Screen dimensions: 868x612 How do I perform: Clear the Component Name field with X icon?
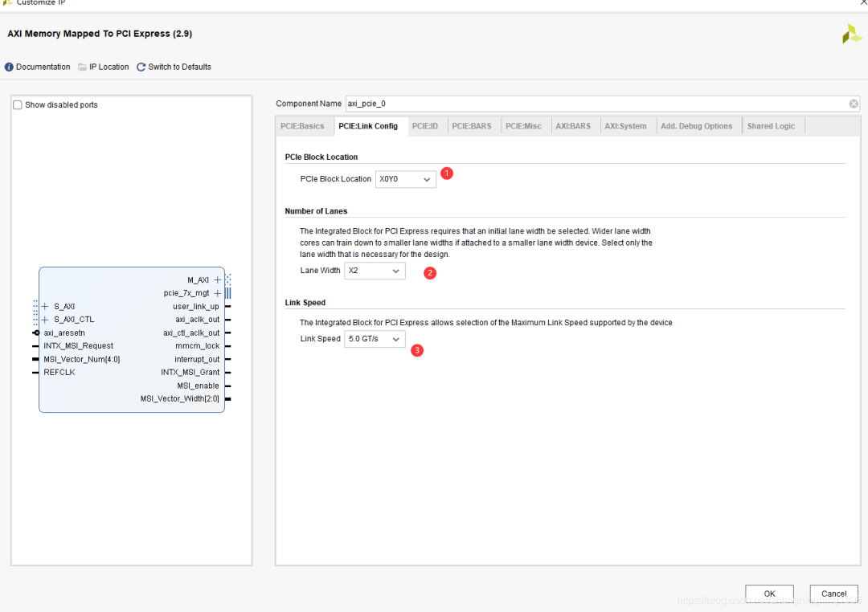click(x=854, y=104)
